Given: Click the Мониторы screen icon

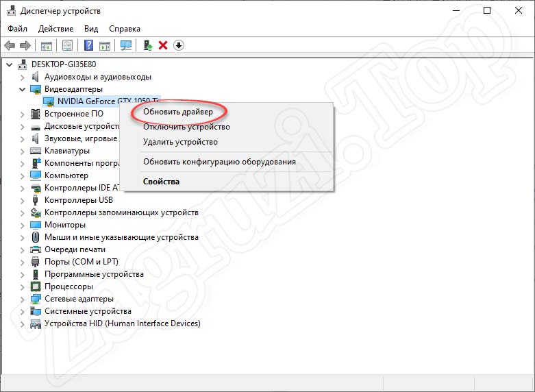Looking at the screenshot, I should pyautogui.click(x=36, y=225).
